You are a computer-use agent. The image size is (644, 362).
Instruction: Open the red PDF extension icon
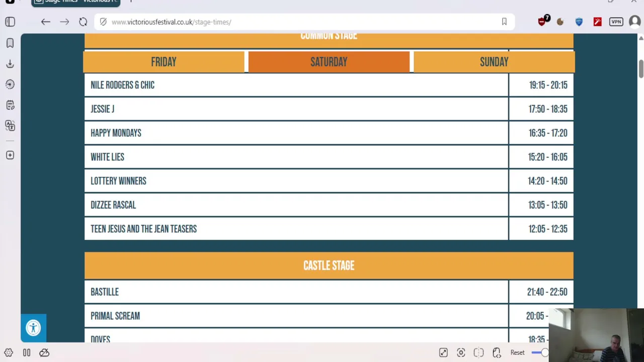(x=597, y=22)
